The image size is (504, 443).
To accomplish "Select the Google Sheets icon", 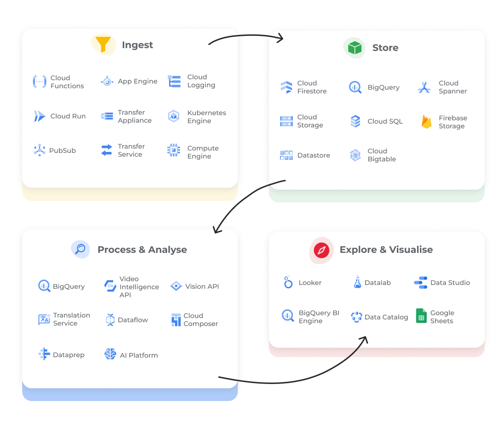I will (421, 316).
